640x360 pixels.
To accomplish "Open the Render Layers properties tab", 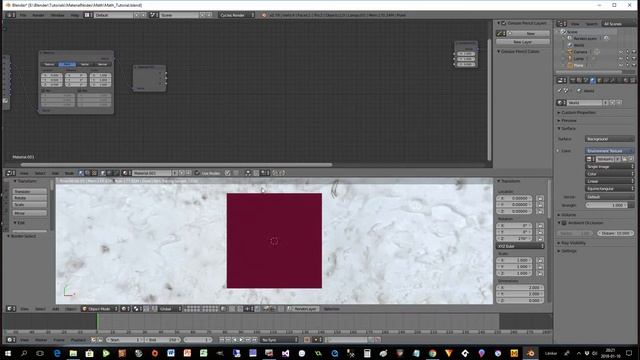I will [579, 80].
